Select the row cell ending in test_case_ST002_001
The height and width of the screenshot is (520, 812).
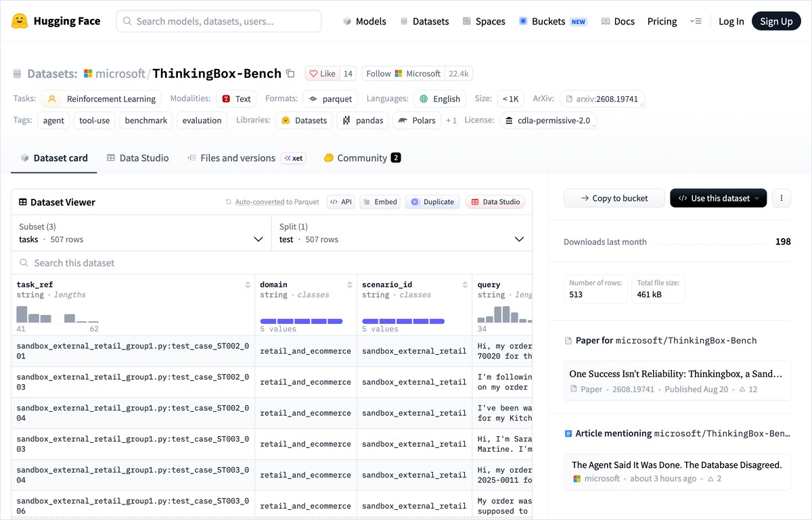coord(133,351)
